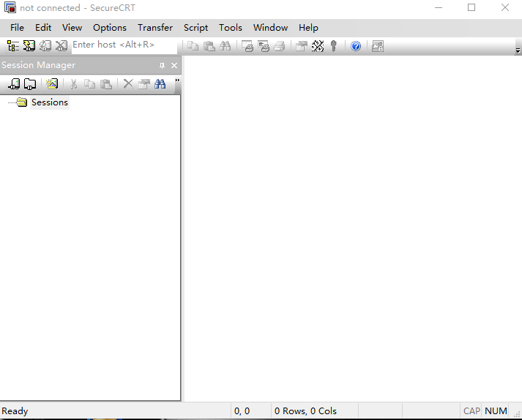Viewport: 522px width, 420px height.
Task: Click 0, 0 cursor position in status bar
Action: [x=242, y=411]
